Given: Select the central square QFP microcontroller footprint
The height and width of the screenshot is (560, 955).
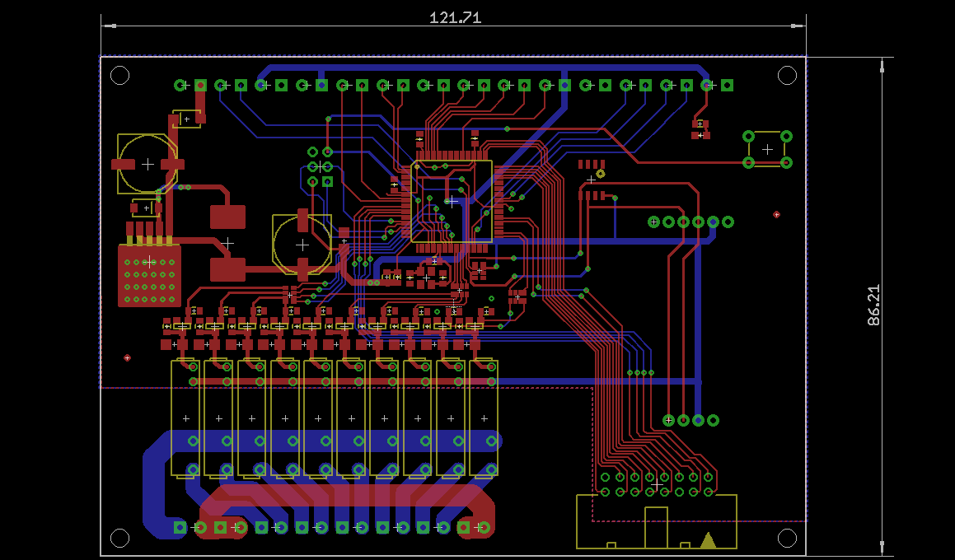Looking at the screenshot, I should [x=452, y=202].
